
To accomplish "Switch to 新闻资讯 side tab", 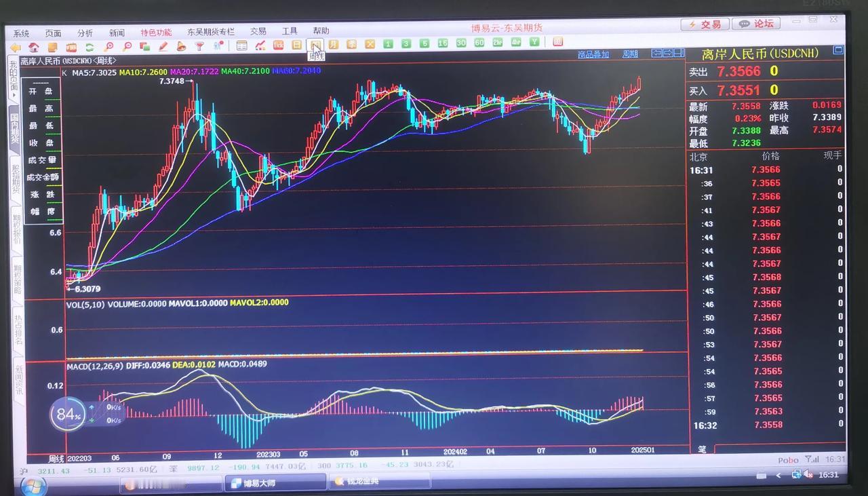I will (19, 381).
